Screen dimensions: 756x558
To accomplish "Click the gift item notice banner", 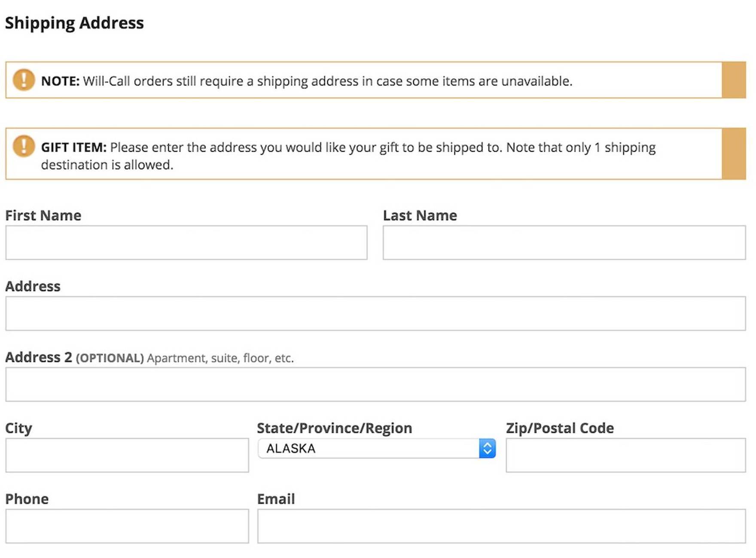I will [374, 154].
